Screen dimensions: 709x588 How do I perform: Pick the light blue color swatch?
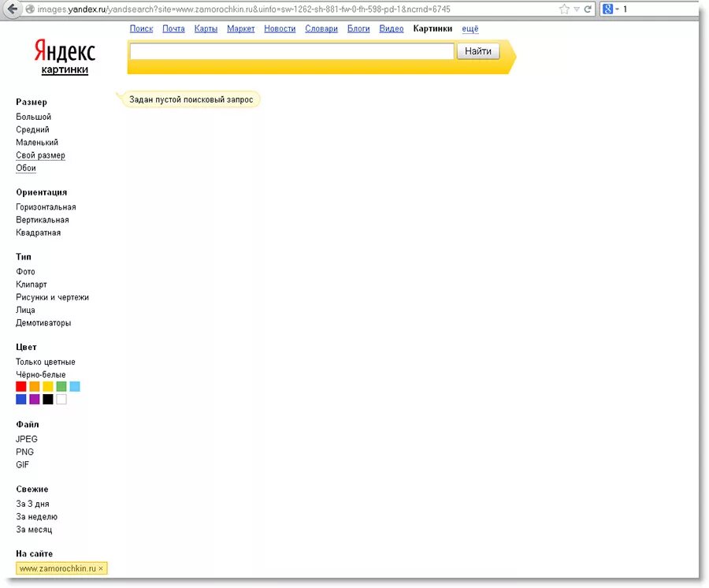[75, 386]
